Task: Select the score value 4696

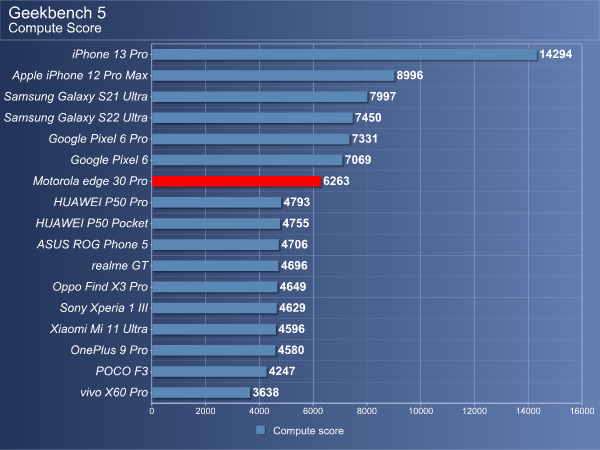Action: pyautogui.click(x=294, y=266)
